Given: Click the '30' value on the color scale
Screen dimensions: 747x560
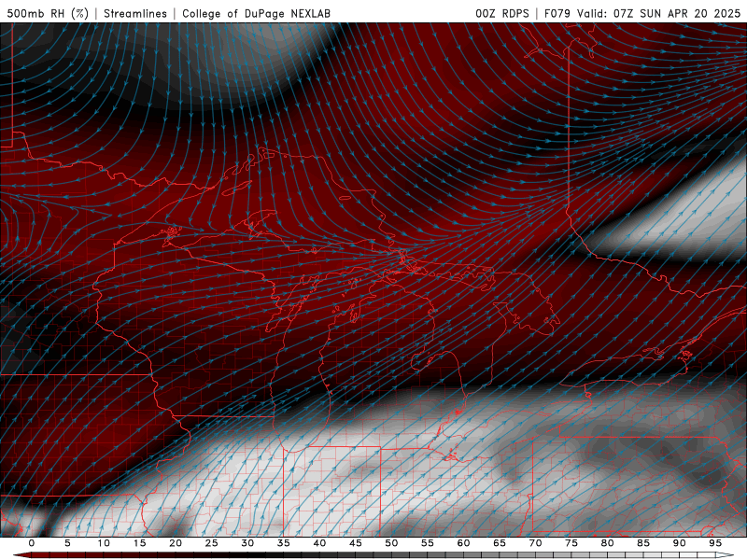Looking at the screenshot, I should [247, 543].
